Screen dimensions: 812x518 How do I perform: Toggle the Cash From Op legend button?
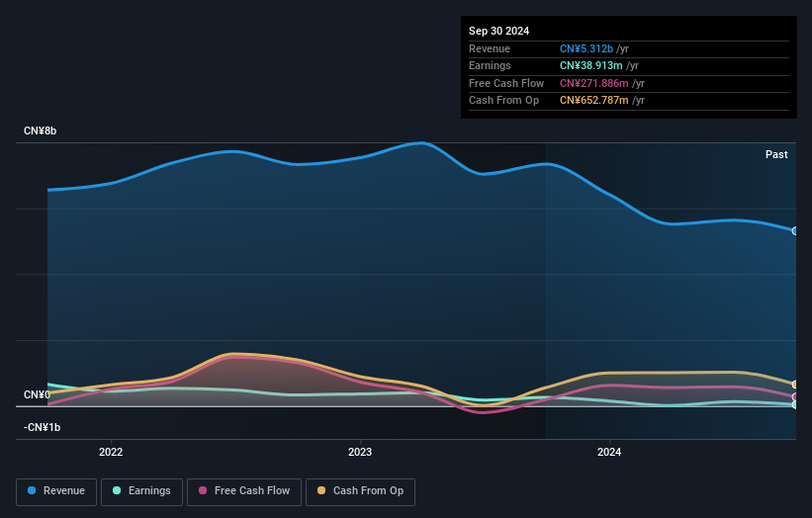coord(360,491)
